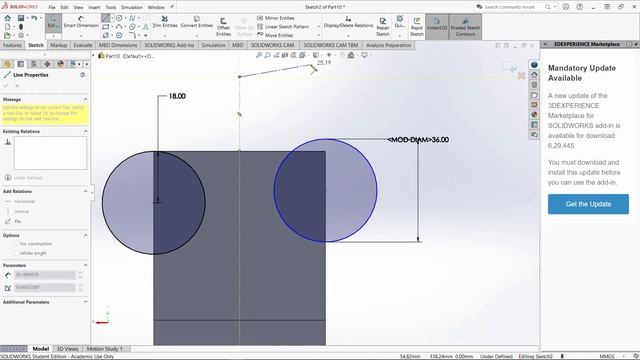The image size is (640, 360).
Task: Switch to the Model tab at bottom
Action: coord(40,349)
